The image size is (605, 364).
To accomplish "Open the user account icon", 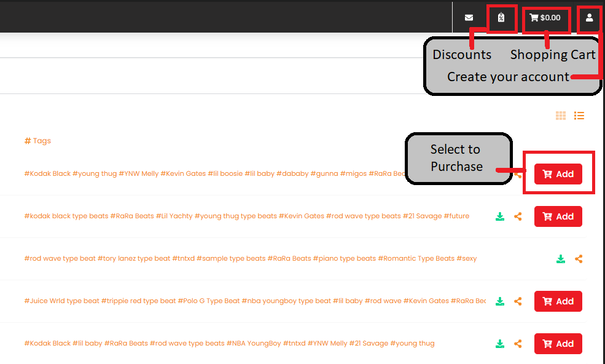I will tap(589, 17).
